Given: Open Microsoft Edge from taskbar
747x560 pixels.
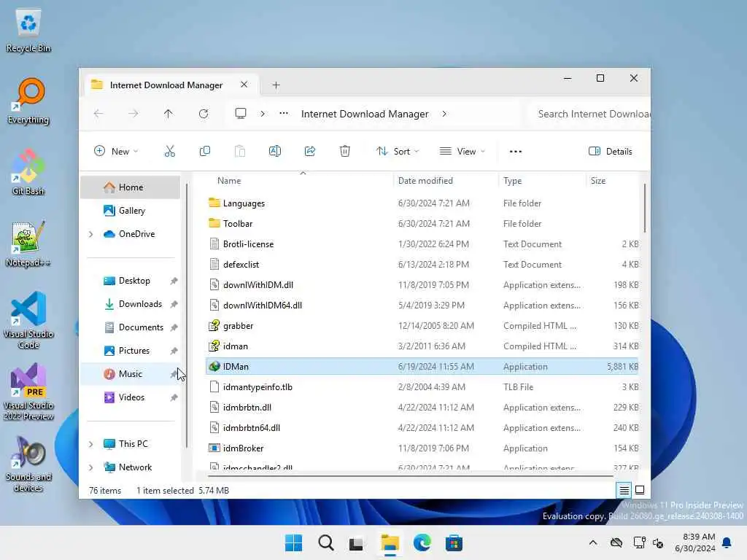Looking at the screenshot, I should (422, 542).
